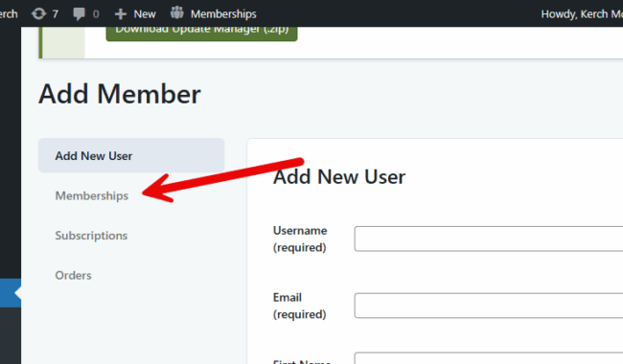
Task: Focus the Username text field
Action: click(489, 239)
